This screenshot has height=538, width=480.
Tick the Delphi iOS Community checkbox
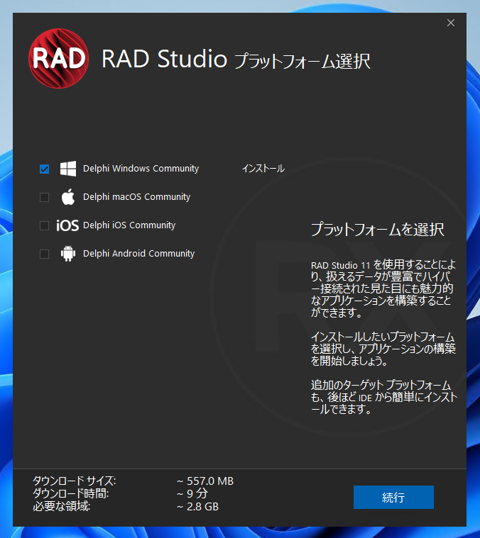(x=44, y=226)
